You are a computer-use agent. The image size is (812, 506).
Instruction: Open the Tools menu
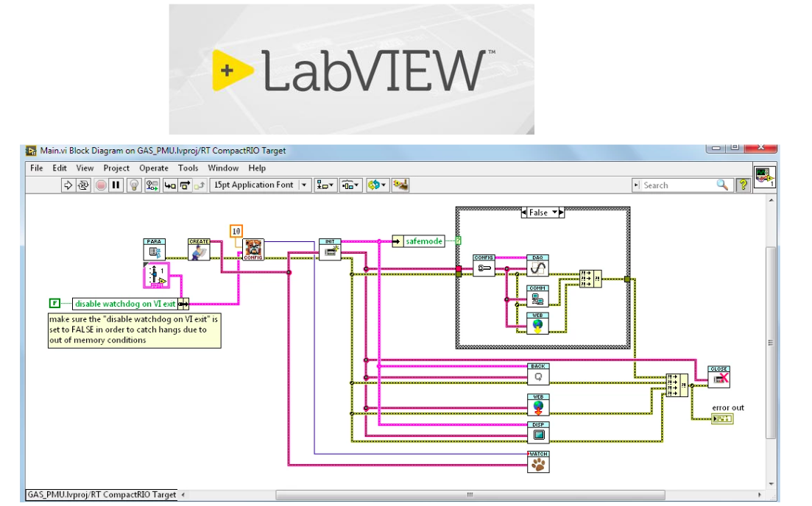[188, 168]
